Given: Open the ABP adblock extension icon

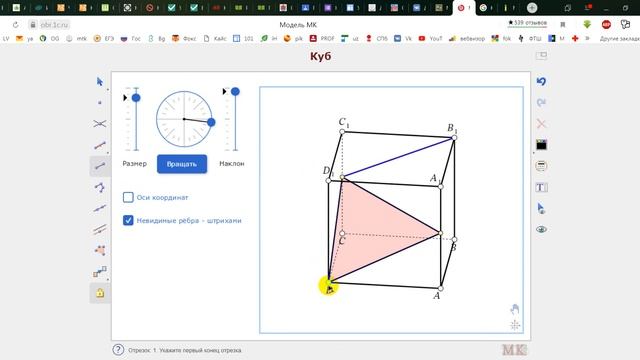Looking at the screenshot, I should coord(606,24).
